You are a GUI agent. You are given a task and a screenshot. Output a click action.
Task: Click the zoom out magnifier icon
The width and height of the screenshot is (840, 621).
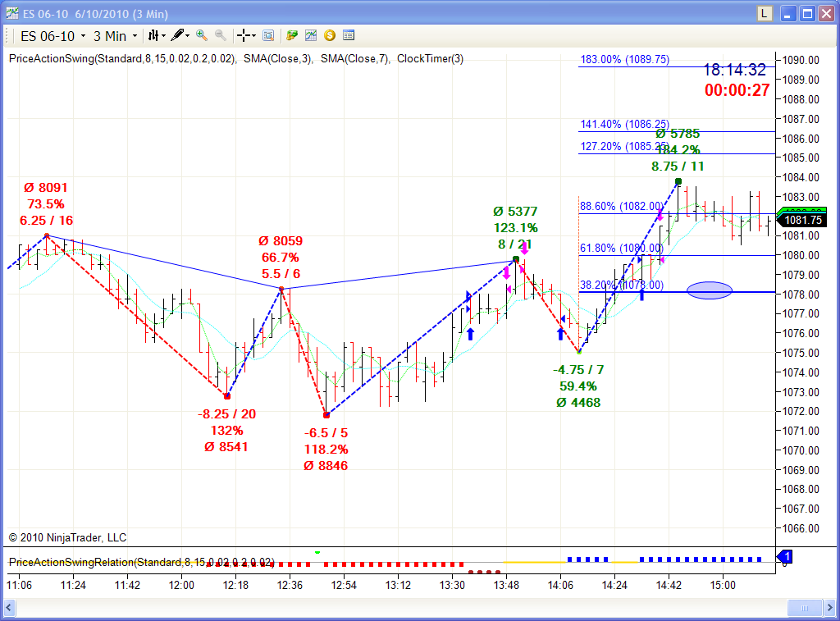click(x=220, y=35)
